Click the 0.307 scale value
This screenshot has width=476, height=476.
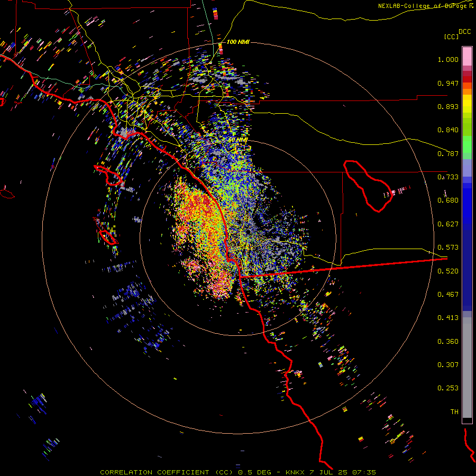pyautogui.click(x=448, y=365)
